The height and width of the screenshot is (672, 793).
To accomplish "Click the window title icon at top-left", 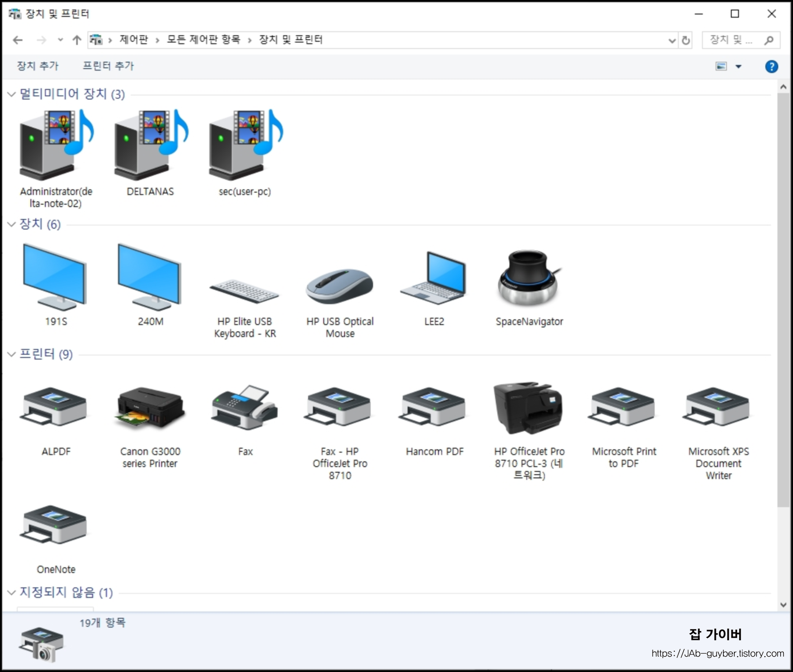I will point(15,14).
